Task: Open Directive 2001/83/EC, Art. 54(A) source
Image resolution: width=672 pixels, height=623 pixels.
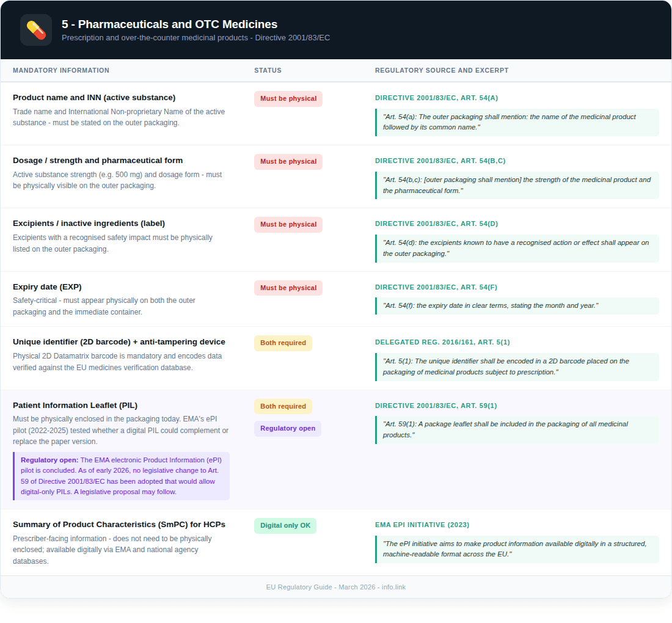Action: [x=436, y=98]
